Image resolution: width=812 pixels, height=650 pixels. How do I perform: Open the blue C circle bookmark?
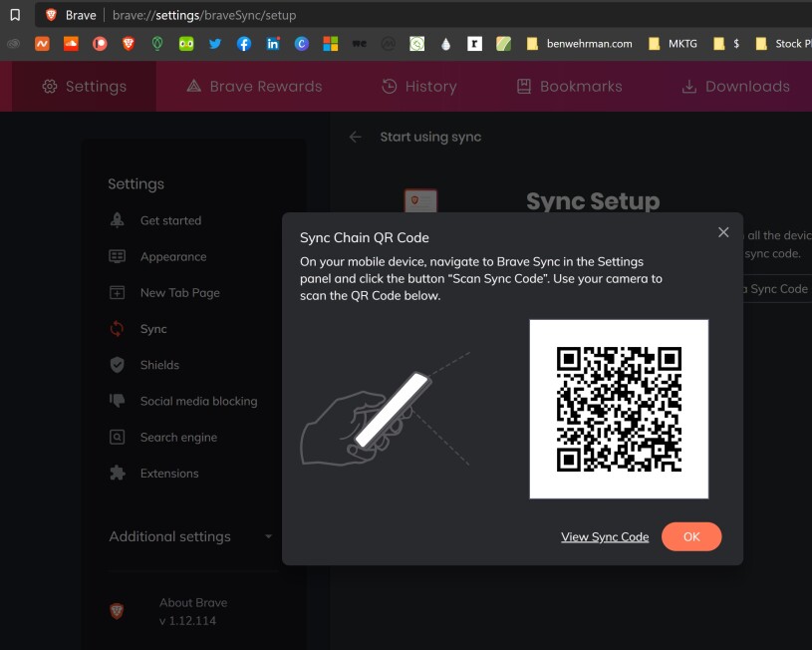[302, 44]
